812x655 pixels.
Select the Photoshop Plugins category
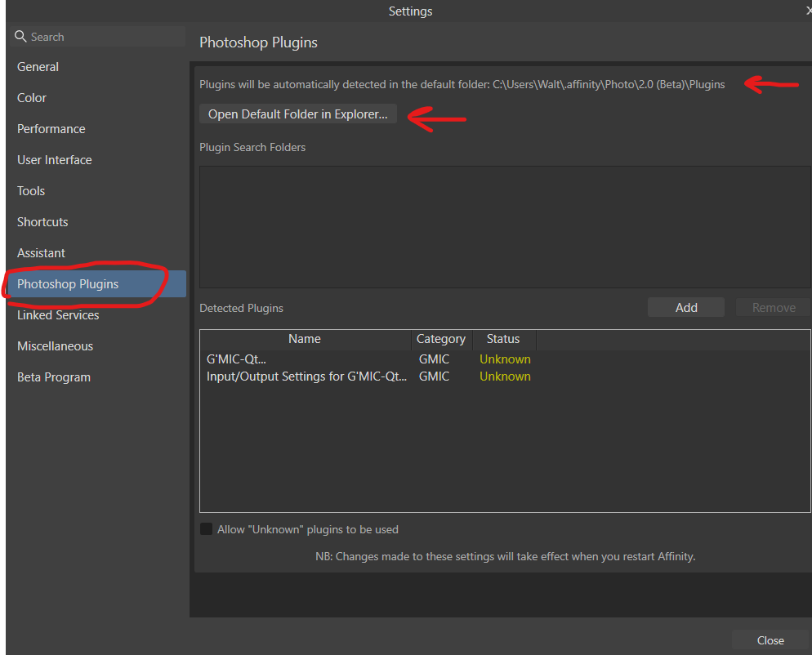[69, 283]
